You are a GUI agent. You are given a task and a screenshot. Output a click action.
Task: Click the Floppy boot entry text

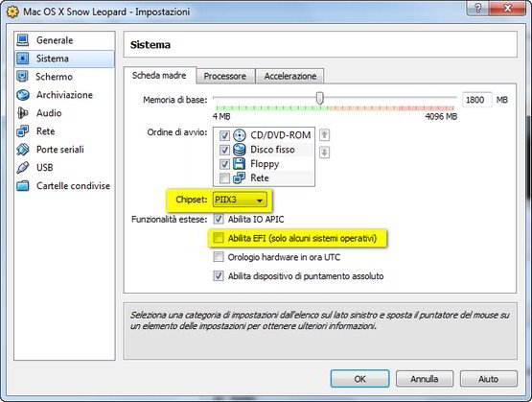[x=265, y=164]
